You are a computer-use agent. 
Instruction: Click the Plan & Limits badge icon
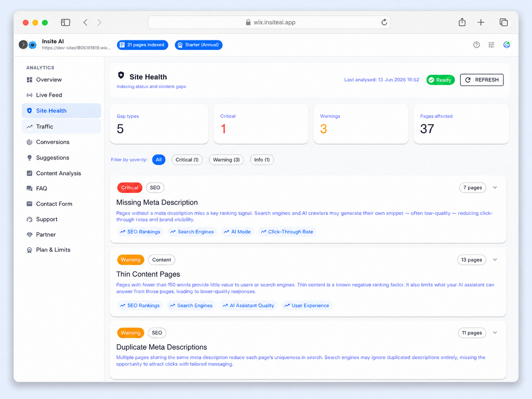tap(29, 250)
